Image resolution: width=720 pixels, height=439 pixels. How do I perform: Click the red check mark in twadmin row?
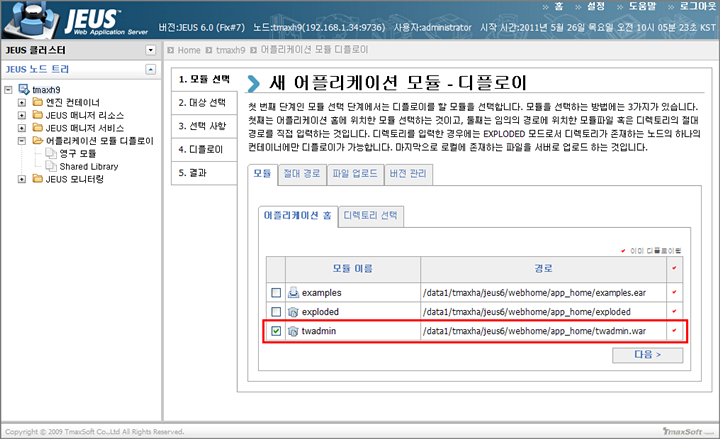pos(674,331)
